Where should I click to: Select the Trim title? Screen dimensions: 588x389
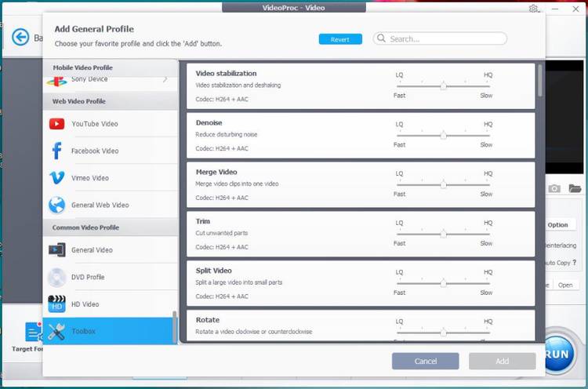(203, 221)
